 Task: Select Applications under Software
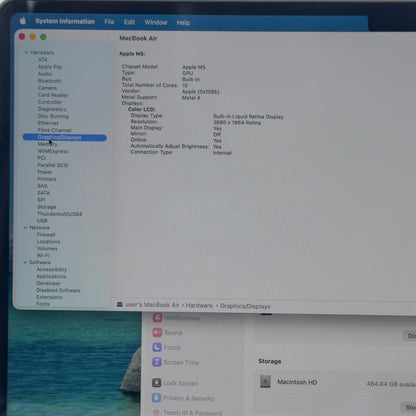[51, 276]
